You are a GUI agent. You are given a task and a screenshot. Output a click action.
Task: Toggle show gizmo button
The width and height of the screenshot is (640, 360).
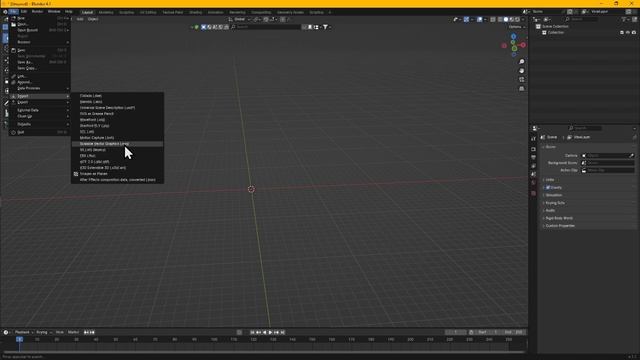466,19
